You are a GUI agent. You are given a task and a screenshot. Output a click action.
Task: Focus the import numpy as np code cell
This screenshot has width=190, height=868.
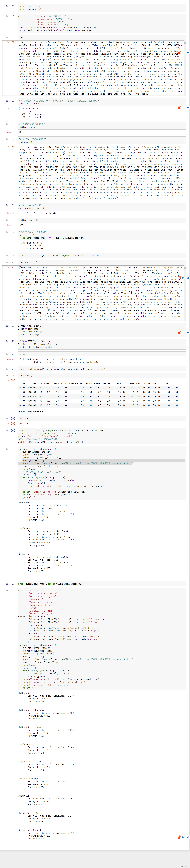102,8
